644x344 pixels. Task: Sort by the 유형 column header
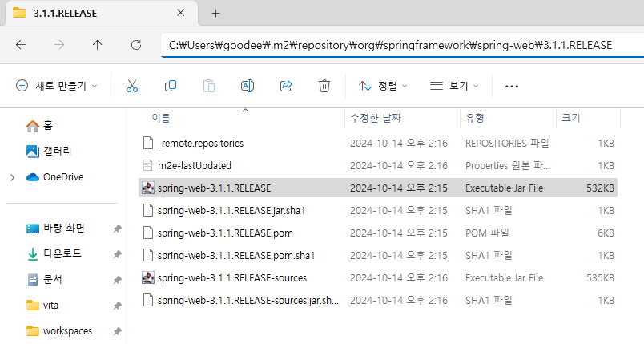point(509,119)
